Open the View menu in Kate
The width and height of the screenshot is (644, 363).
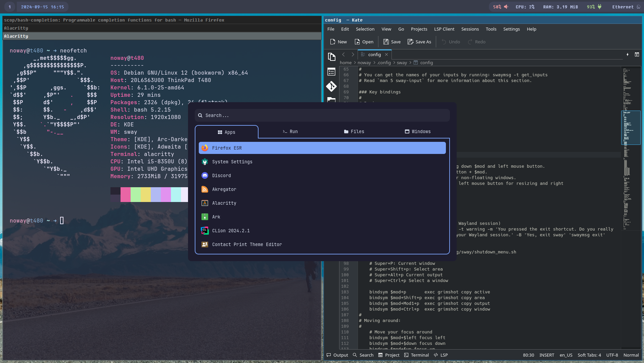tap(386, 29)
